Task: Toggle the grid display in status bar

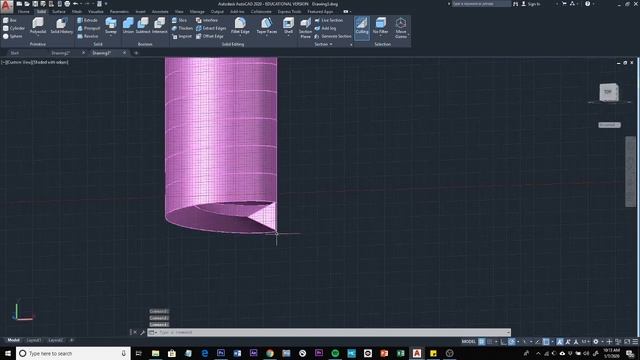Action: (x=482, y=342)
